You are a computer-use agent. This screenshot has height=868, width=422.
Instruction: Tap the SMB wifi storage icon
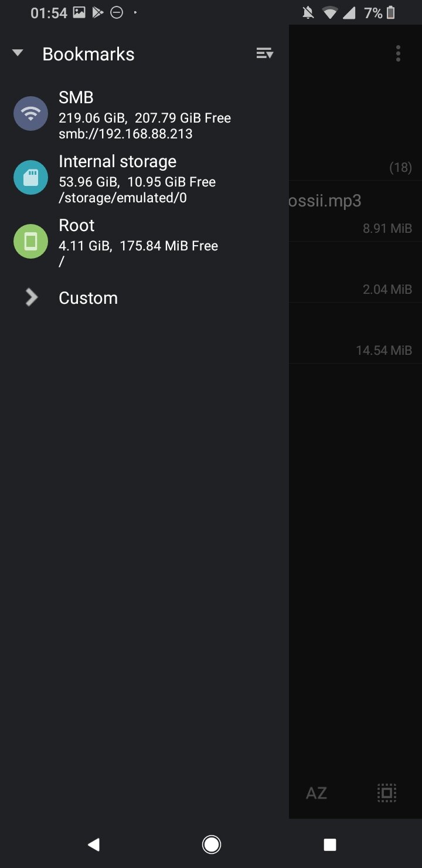pyautogui.click(x=30, y=113)
